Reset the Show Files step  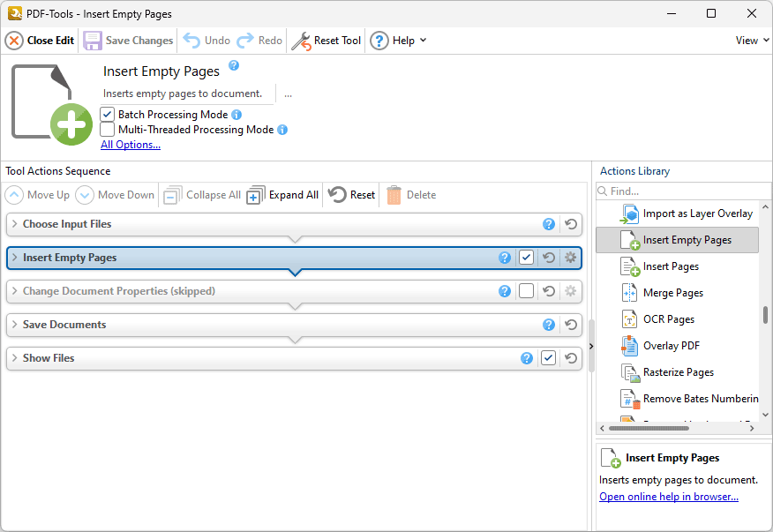tap(571, 358)
